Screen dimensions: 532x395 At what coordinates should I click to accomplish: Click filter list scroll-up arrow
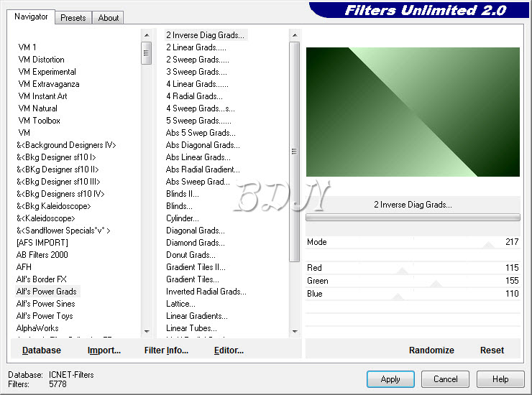tap(295, 35)
